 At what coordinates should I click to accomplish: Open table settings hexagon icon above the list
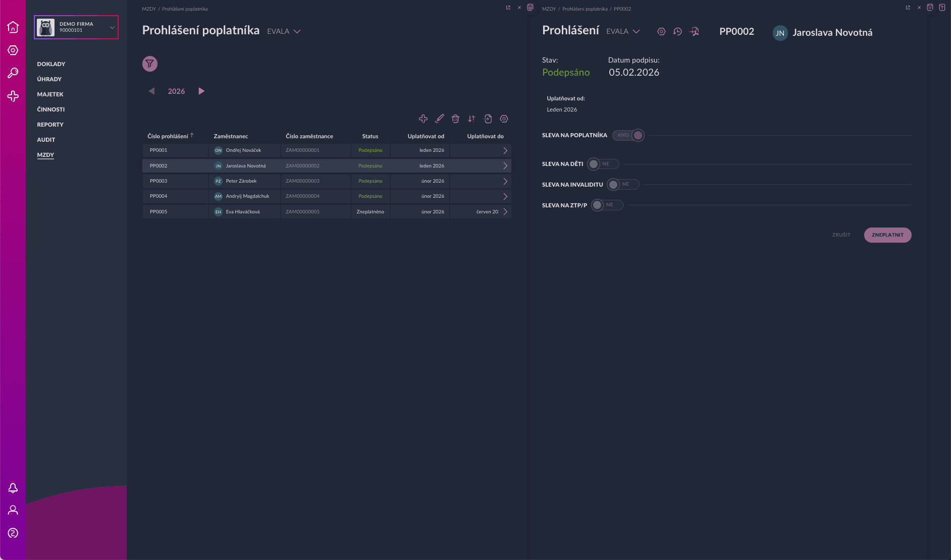504,119
